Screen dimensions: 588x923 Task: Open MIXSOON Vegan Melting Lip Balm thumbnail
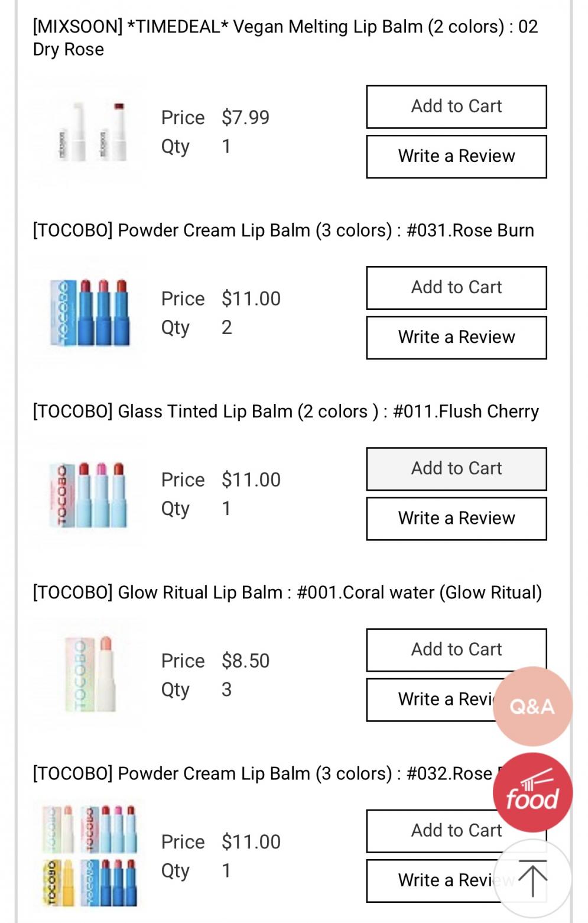tap(90, 132)
